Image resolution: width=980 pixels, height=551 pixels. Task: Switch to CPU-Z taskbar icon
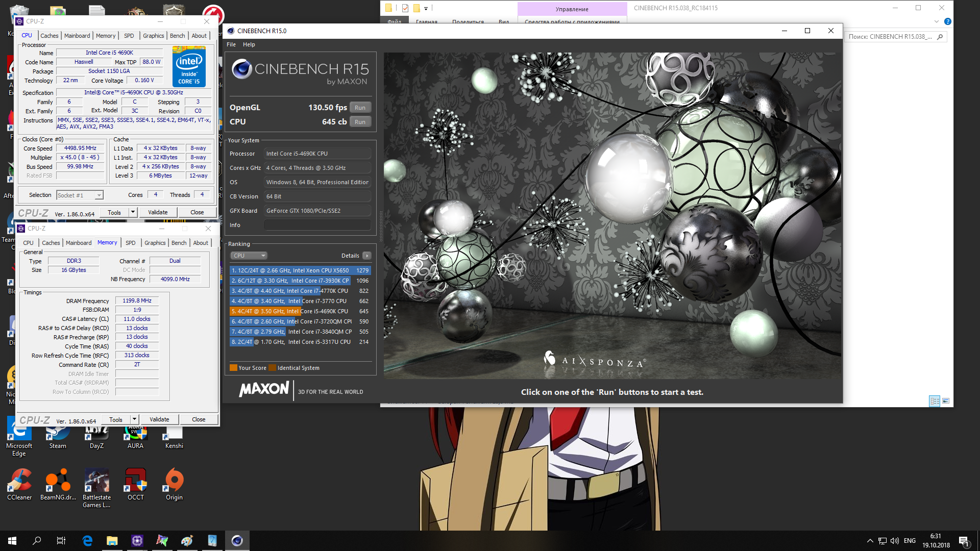point(137,541)
